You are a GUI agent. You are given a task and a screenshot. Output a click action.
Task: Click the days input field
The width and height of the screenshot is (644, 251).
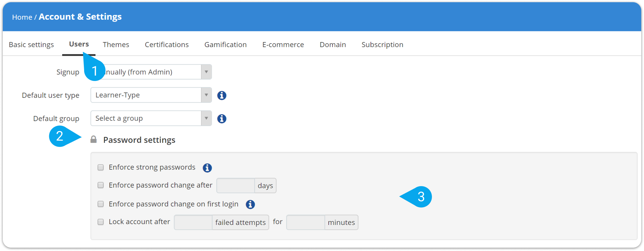pyautogui.click(x=235, y=185)
